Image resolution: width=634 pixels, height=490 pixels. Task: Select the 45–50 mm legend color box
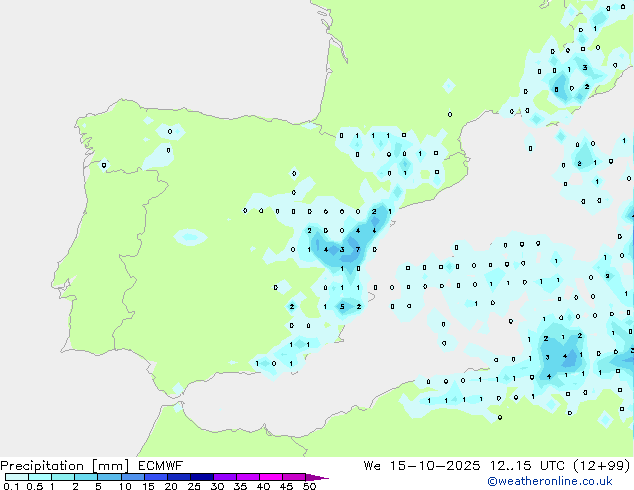click(294, 477)
